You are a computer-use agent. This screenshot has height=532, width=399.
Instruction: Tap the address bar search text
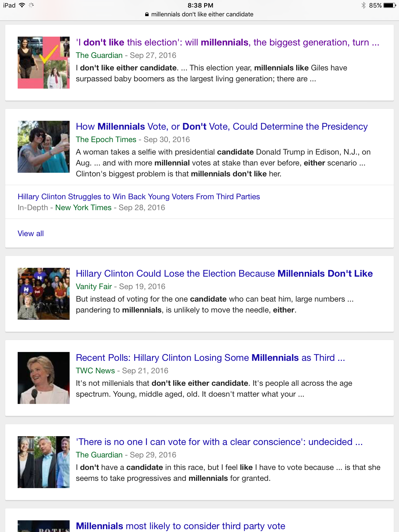coord(202,14)
